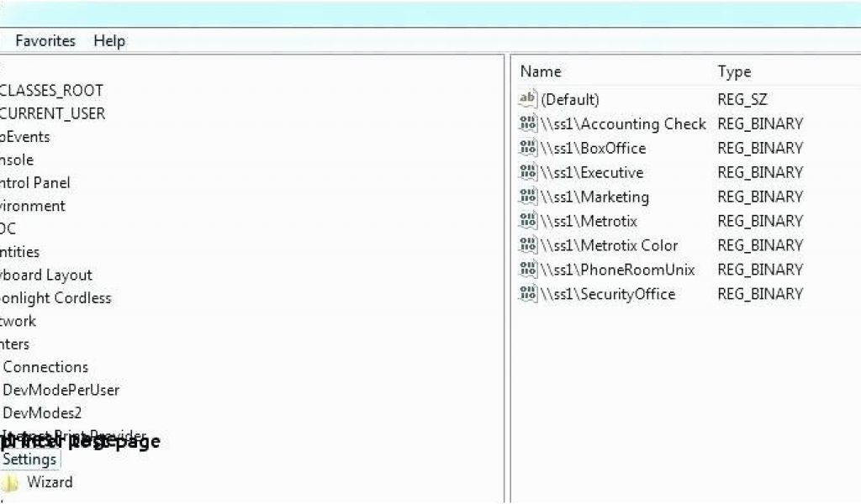Select the Settings registry key
Image resolution: width=861 pixels, height=504 pixels.
(29, 459)
